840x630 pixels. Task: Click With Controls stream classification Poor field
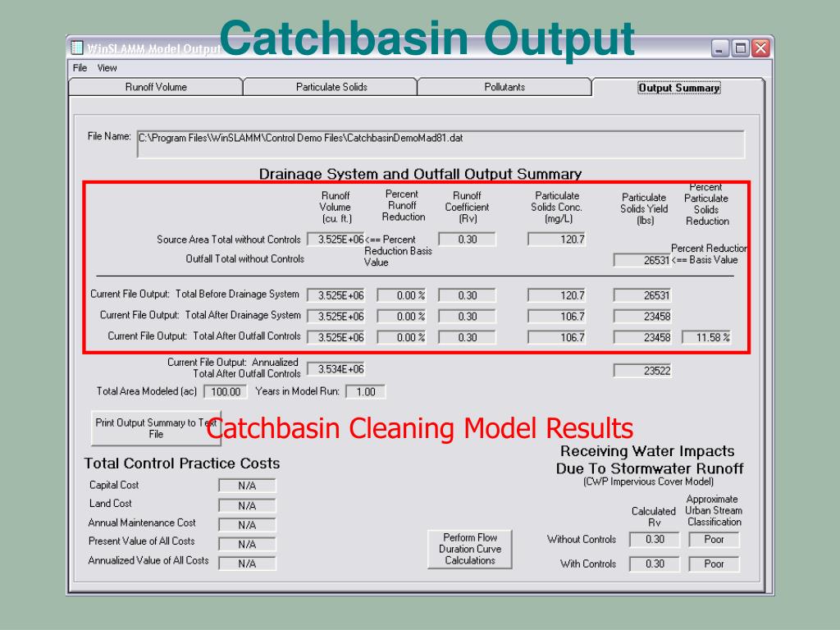(714, 564)
